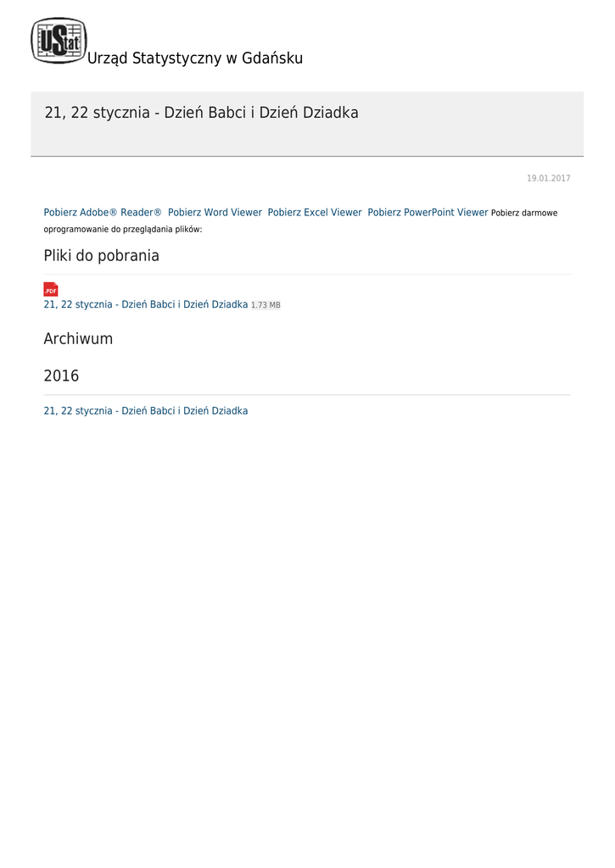The image size is (615, 868).
Task: Open the red PDF file icon
Action: point(51,290)
